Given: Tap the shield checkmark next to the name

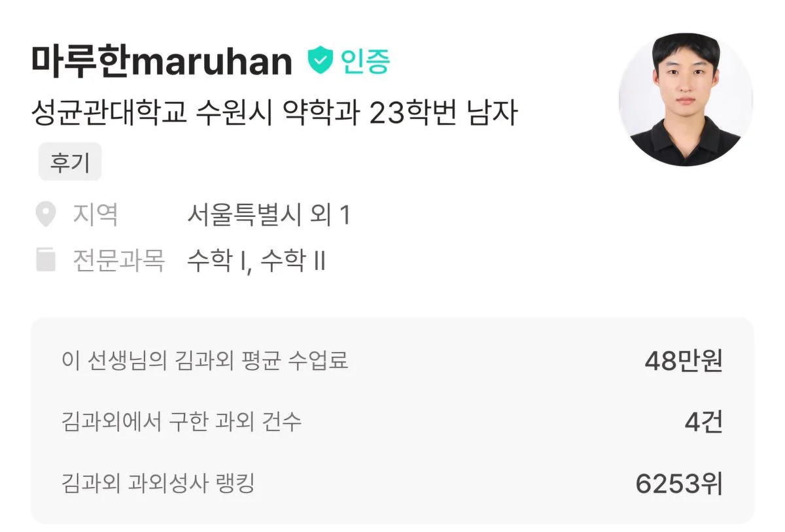Looking at the screenshot, I should tap(320, 60).
